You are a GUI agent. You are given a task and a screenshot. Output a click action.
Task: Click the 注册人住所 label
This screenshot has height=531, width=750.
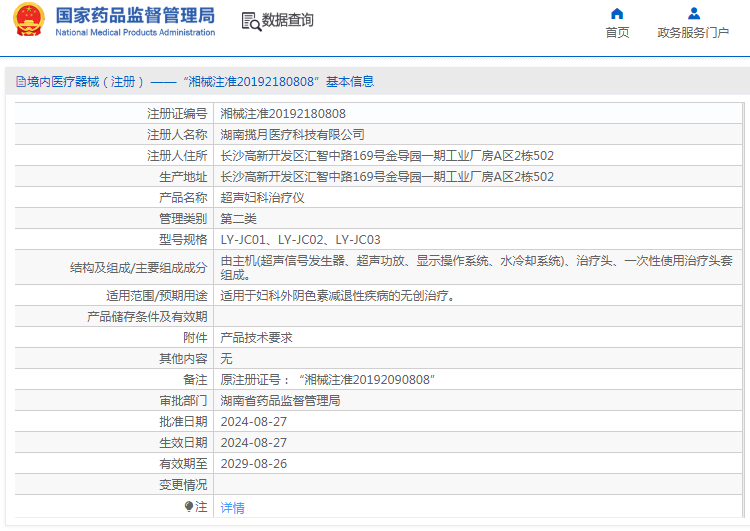(177, 156)
